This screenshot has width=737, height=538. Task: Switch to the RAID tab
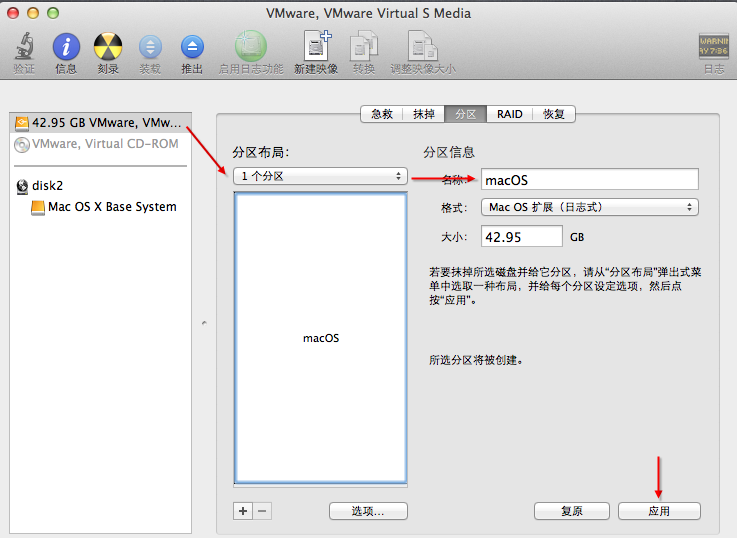510,114
